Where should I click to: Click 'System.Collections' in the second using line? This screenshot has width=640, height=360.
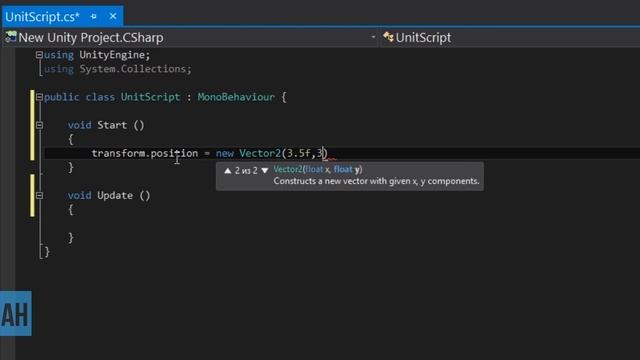(x=133, y=69)
